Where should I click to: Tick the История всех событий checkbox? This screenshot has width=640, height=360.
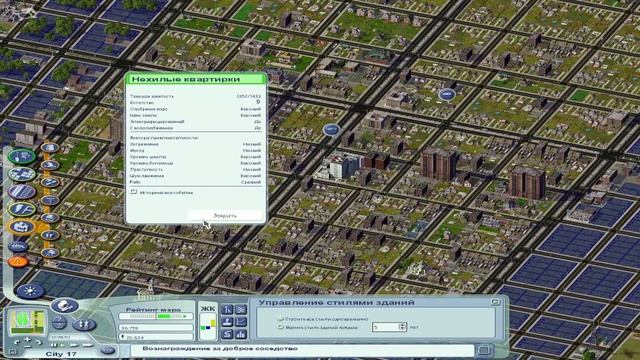134,192
